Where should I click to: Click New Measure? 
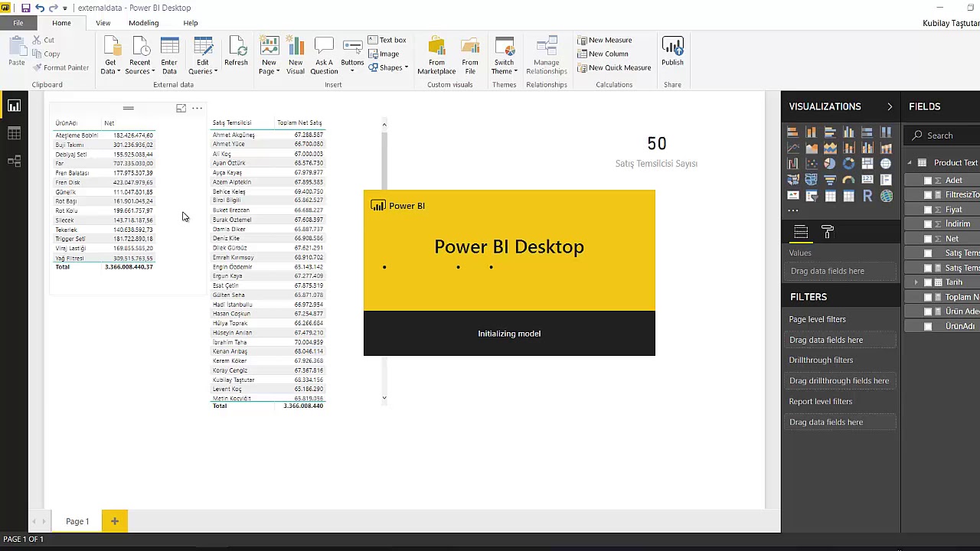click(605, 40)
